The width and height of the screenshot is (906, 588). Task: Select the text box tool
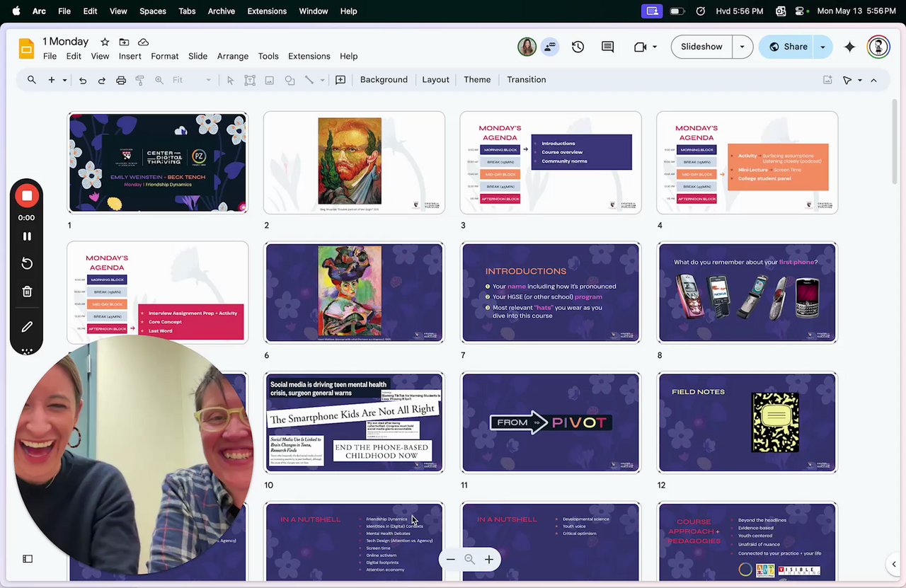pos(250,80)
